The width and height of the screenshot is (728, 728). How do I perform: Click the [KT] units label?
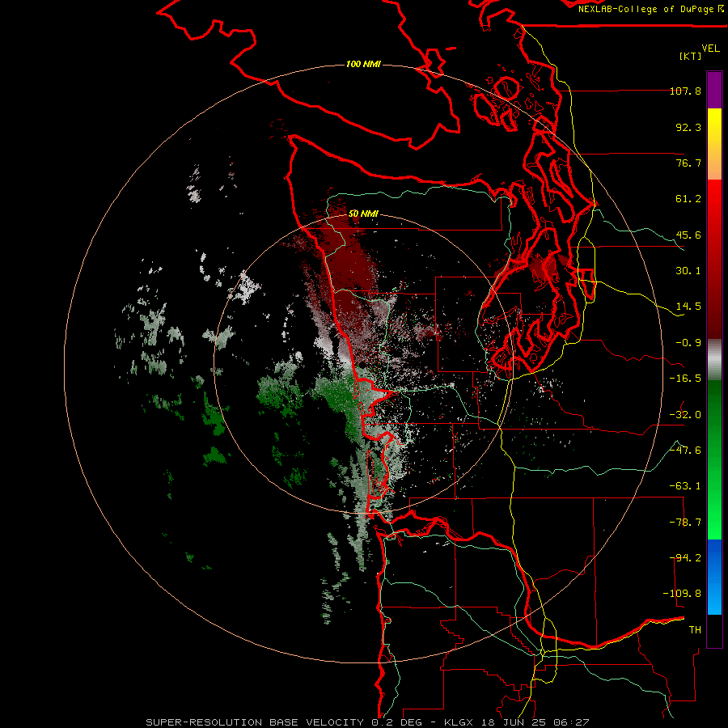[x=691, y=56]
